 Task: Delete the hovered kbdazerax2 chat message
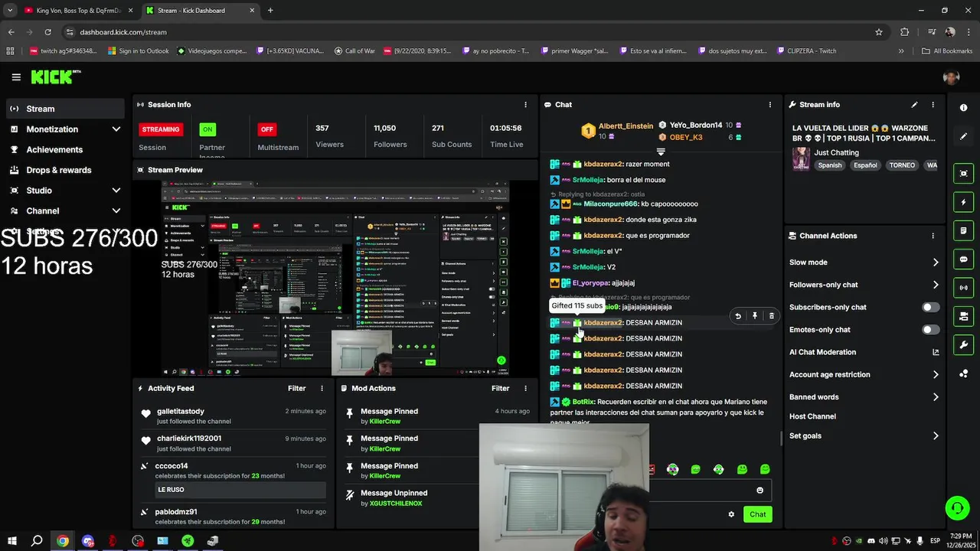click(771, 315)
